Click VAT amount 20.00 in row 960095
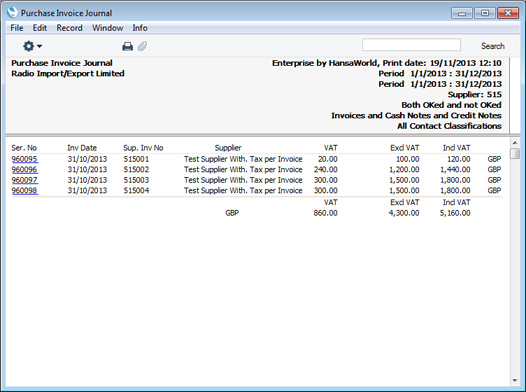526x392 pixels. tap(328, 159)
